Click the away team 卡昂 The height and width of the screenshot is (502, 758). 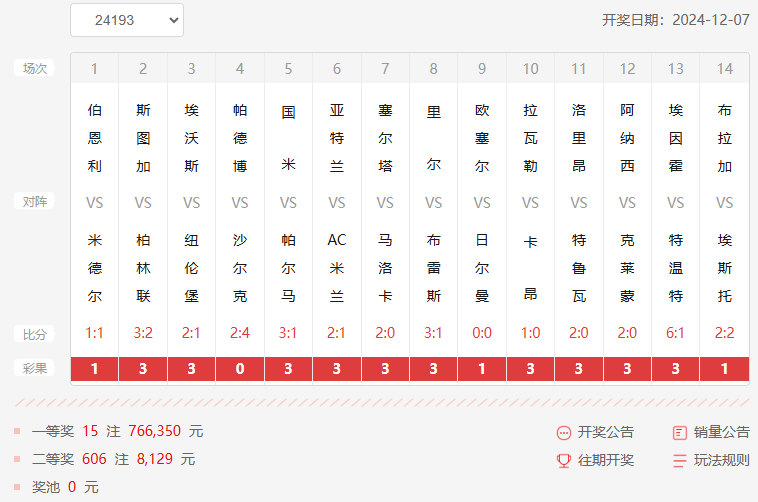pyautogui.click(x=530, y=267)
